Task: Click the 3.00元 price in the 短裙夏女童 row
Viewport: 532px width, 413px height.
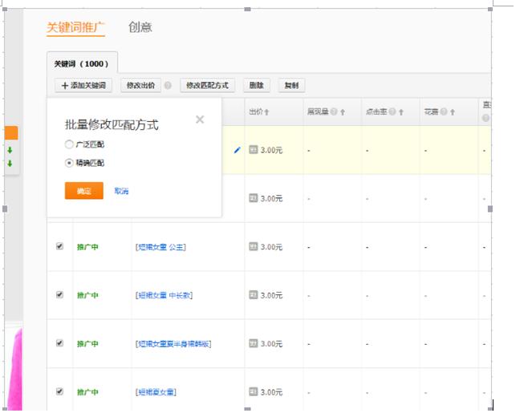Action: point(271,393)
